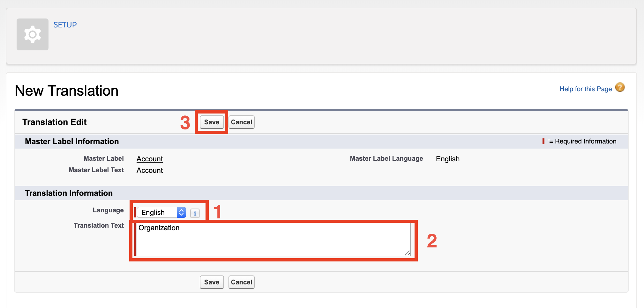Click the Translation Information section header
Viewport: 644px width, 308px height.
69,193
